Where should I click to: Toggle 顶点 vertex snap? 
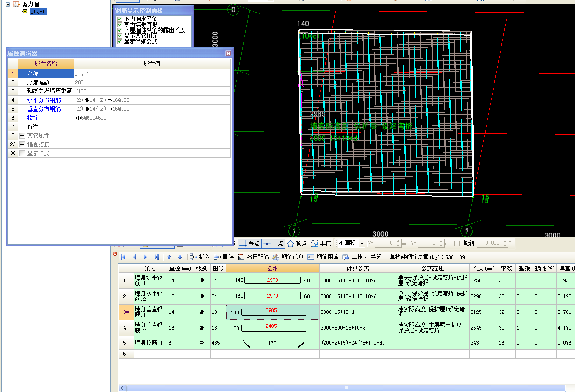[297, 243]
